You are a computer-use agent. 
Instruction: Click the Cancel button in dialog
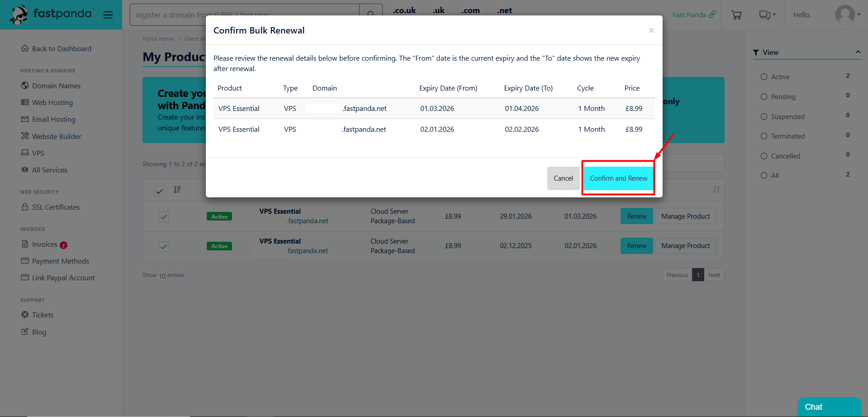pos(563,178)
